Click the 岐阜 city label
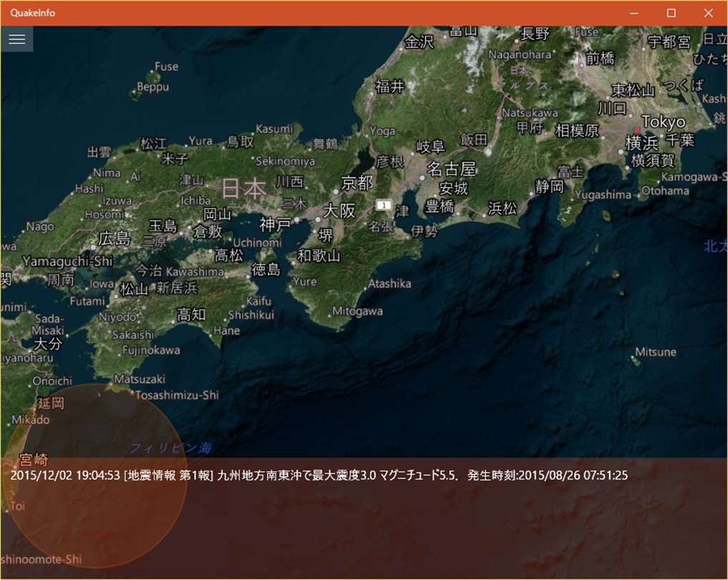Viewport: 728px width, 580px height. coord(430,146)
